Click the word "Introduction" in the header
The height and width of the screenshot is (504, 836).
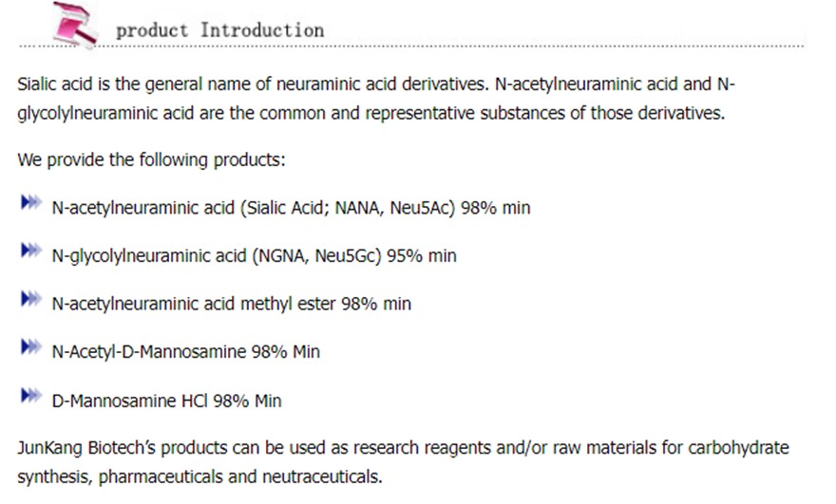(262, 30)
